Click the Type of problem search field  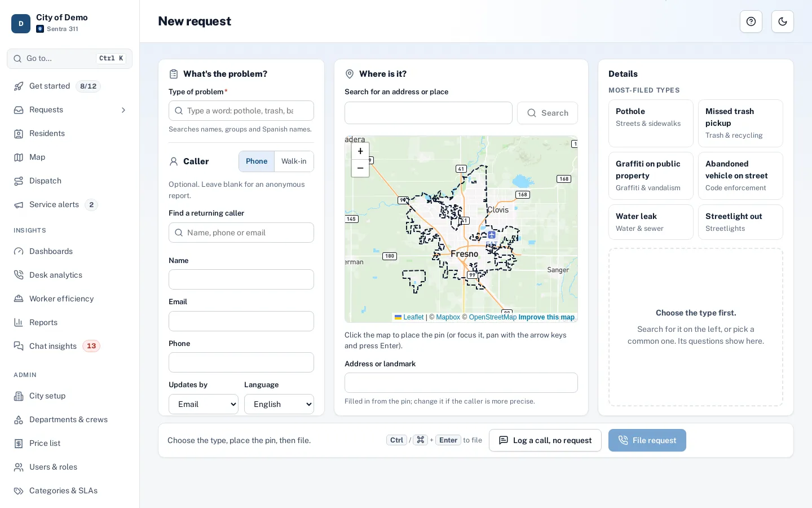tap(241, 111)
